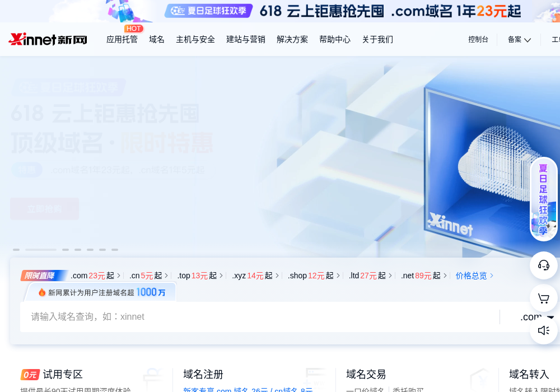560x392 pixels.
Task: Open the .ltd 27元起 price link
Action: 370,276
